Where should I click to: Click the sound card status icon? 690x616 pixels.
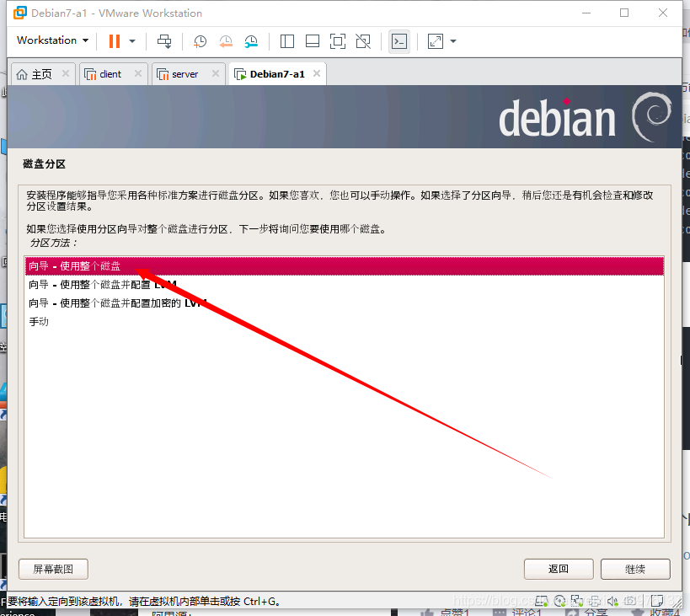pos(613,601)
